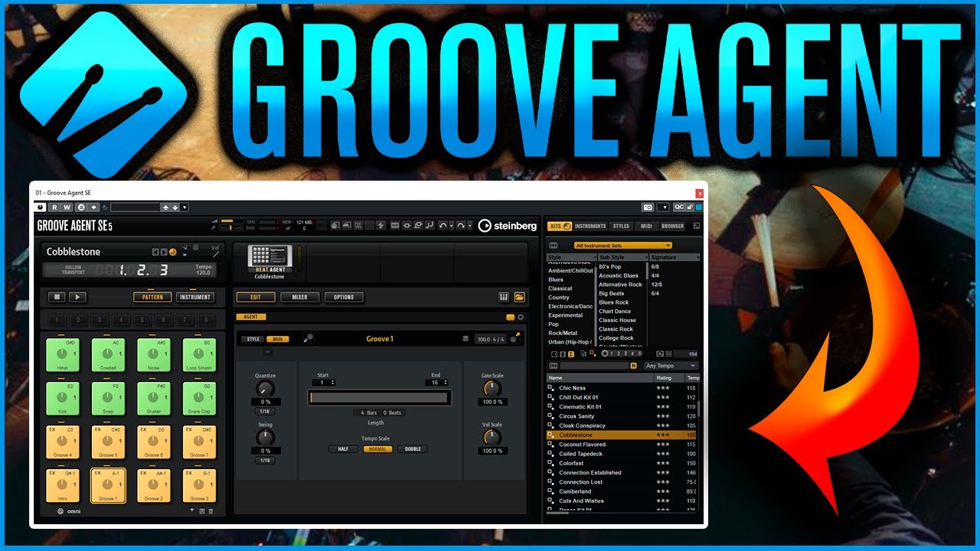Adjust the Vel Scale knob
This screenshot has height=551, width=980.
pos(492,438)
